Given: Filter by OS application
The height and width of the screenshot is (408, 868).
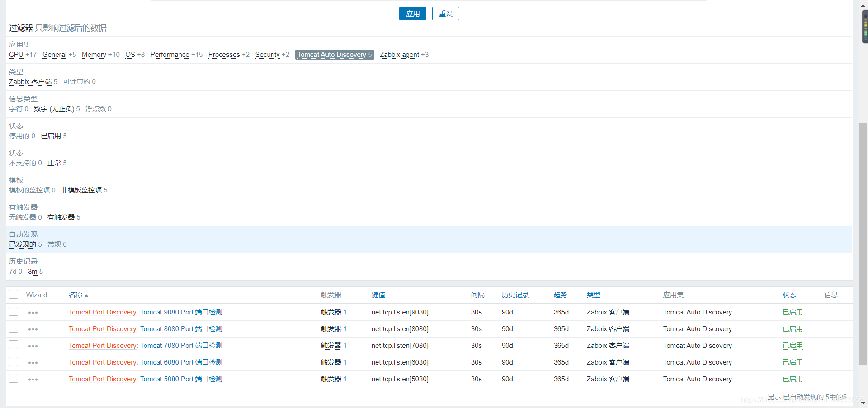Looking at the screenshot, I should coord(130,55).
